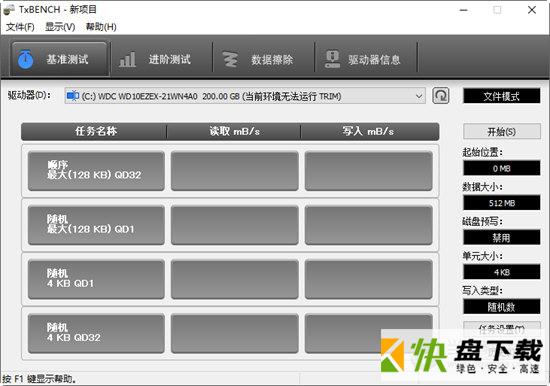Click the 写入类型: label
Viewport: 550px width, 386px height.
483,291
